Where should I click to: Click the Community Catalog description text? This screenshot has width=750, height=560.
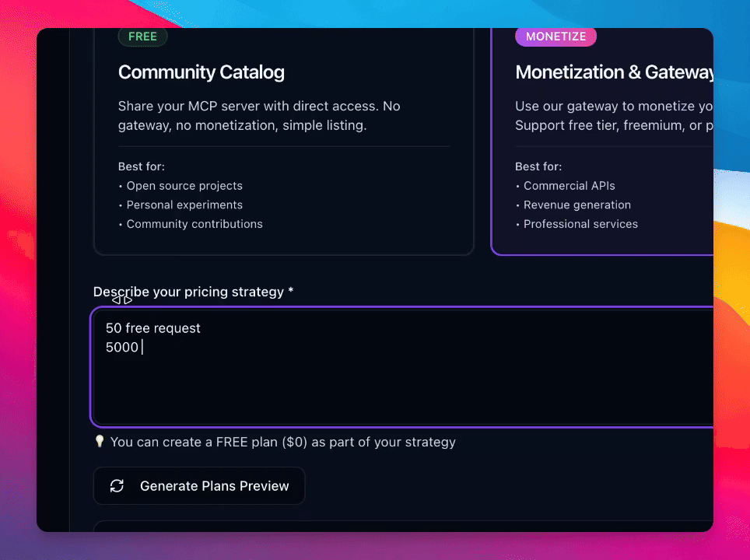coord(259,115)
